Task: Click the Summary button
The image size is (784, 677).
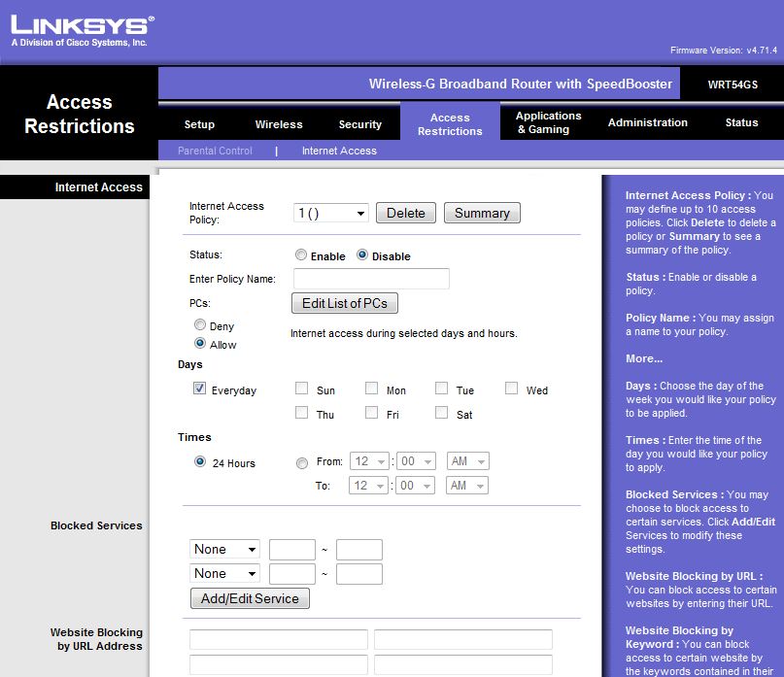Action: click(x=482, y=214)
